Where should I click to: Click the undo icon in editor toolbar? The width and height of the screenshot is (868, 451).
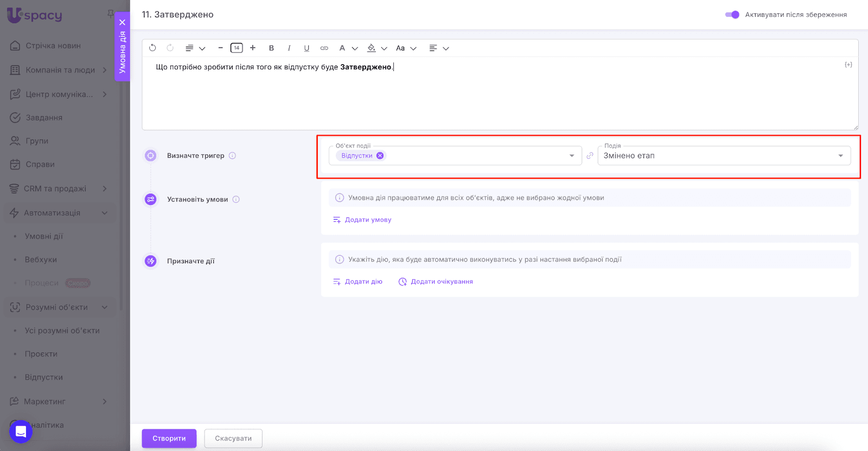pyautogui.click(x=152, y=48)
